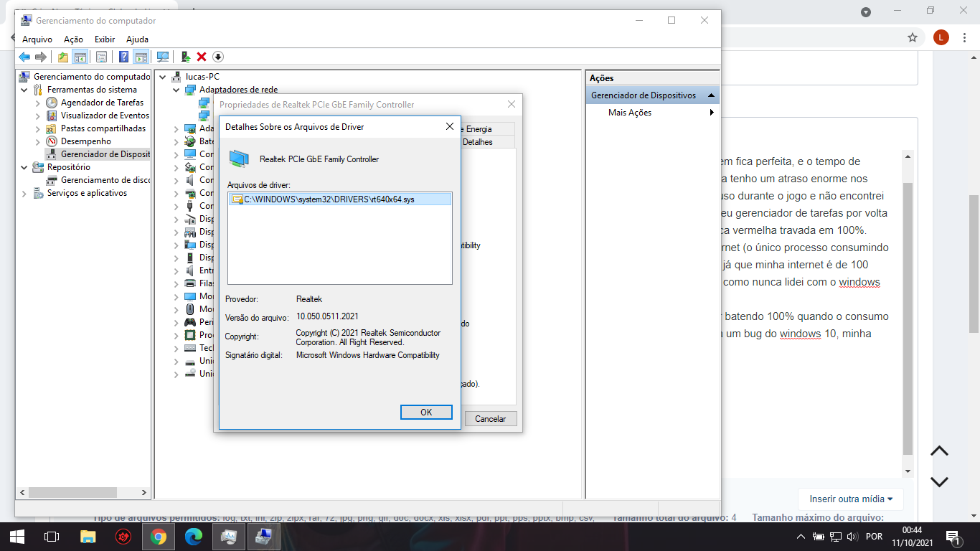Click the input language indicator POR
Screen dimensions: 980x551
point(874,536)
